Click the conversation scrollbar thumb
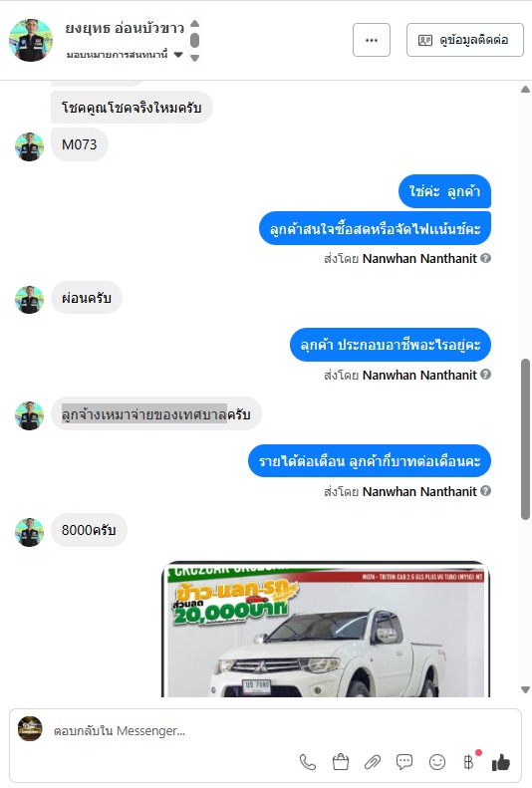The height and width of the screenshot is (788, 532). coord(525,438)
